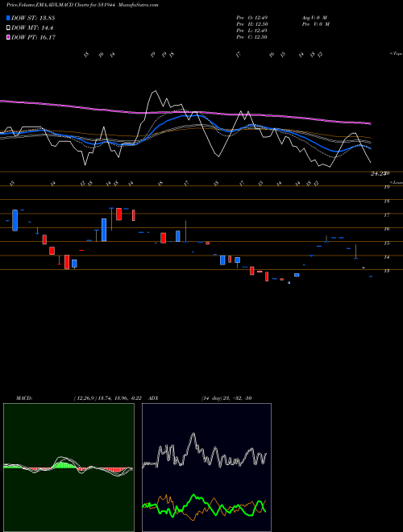403x532 pixels.
Task: Click the blue DOW ST legend swatch
Action: [8, 18]
